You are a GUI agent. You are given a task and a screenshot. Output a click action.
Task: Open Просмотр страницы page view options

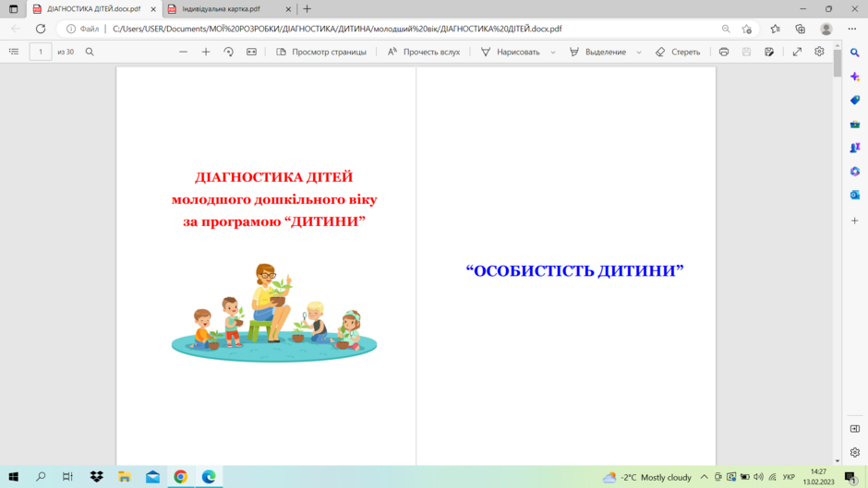[x=321, y=52]
